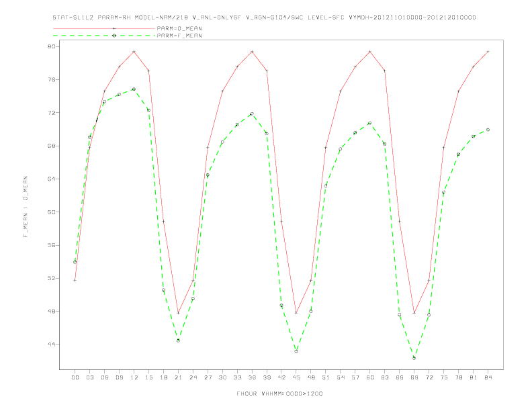Click x-axis tick label 69
Viewport: 532px width, 411px height.
coord(414,377)
